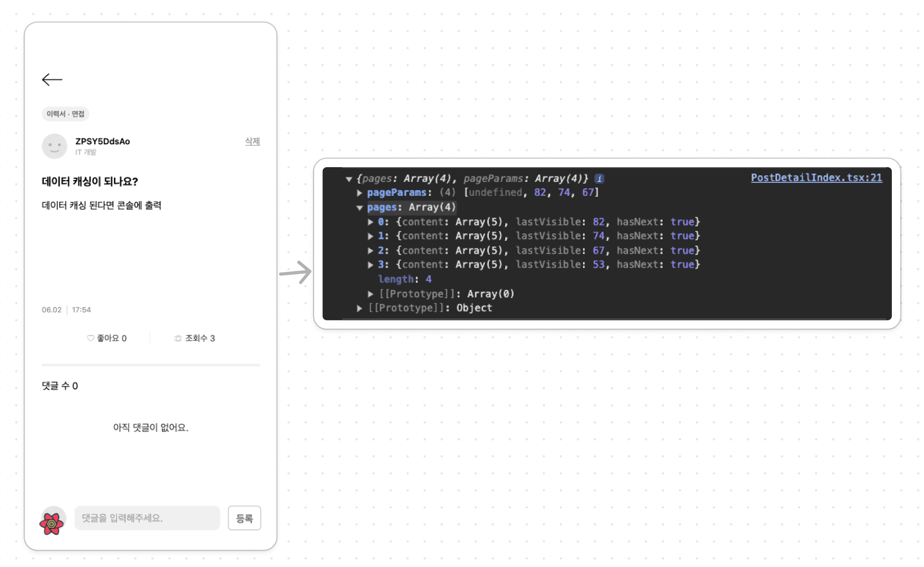This screenshot has height=567, width=924.
Task: Click the React logo profile avatar
Action: 52,522
